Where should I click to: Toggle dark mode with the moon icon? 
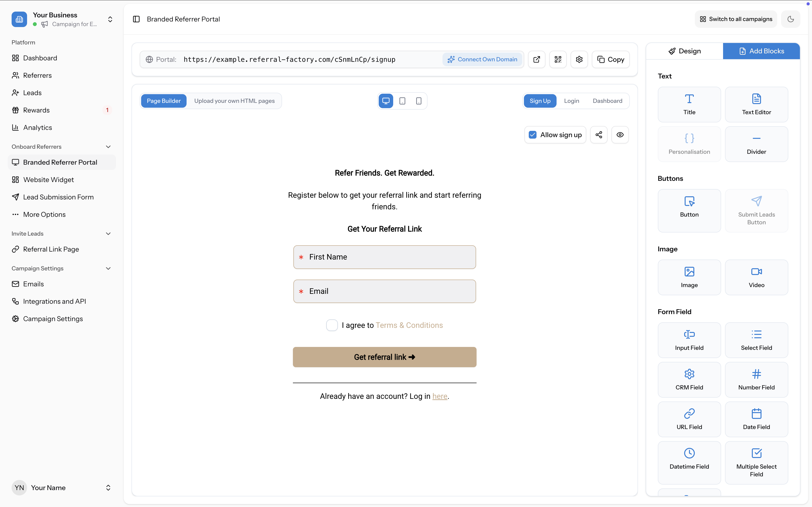pyautogui.click(x=790, y=19)
